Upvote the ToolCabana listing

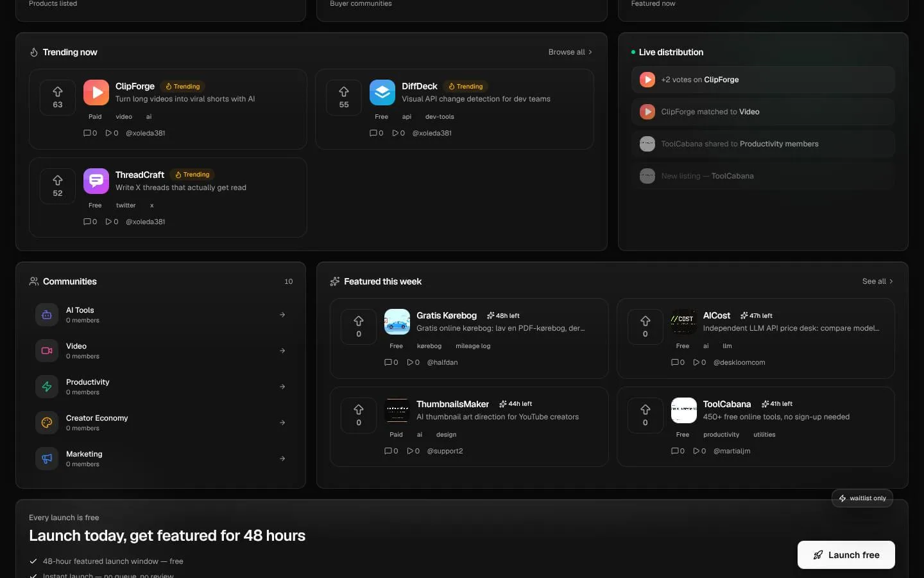pos(646,416)
